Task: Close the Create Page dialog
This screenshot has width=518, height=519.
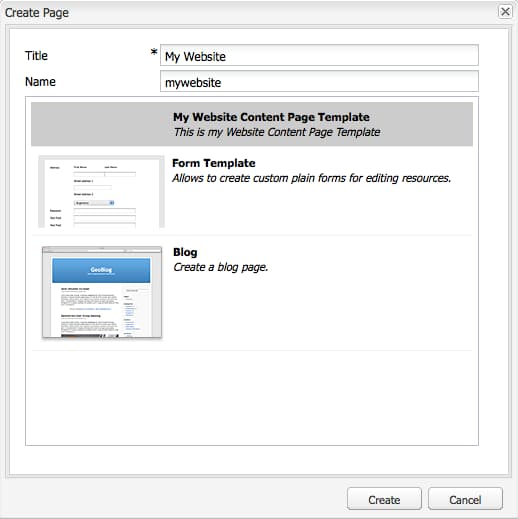Action: click(505, 12)
